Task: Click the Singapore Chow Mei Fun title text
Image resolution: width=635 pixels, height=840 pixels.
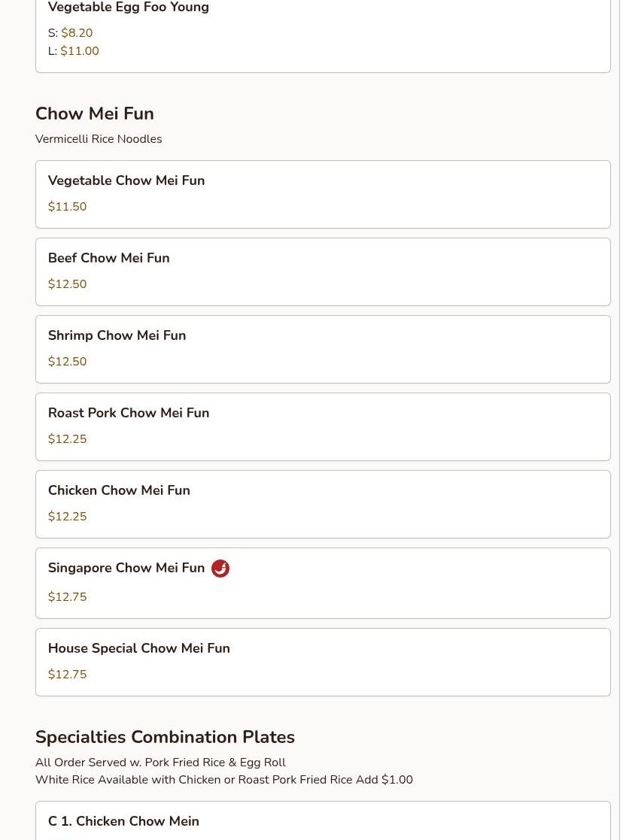Action: point(126,568)
